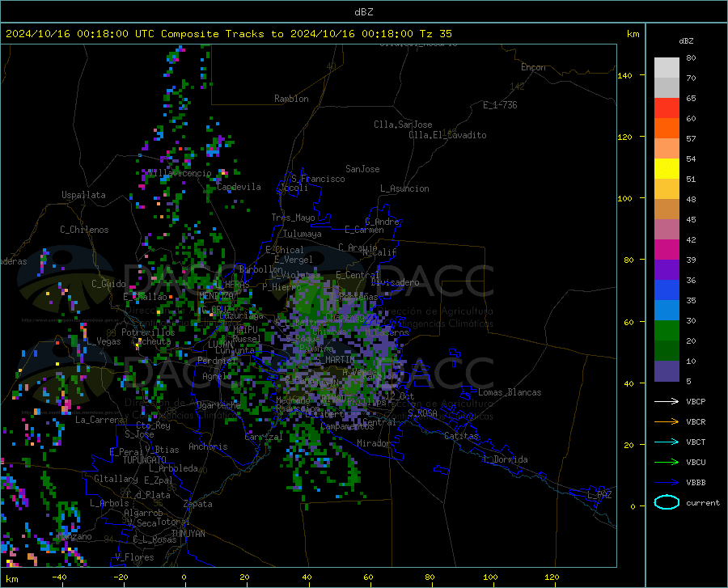728x588 pixels.
Task: Click the Clla.El_Cavadito place label
Action: [447, 135]
